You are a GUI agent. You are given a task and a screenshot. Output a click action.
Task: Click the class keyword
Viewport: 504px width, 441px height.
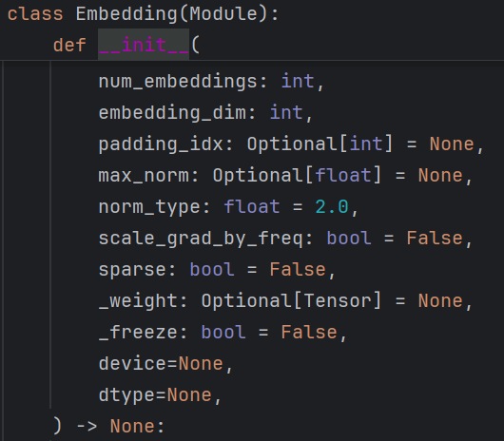[35, 14]
